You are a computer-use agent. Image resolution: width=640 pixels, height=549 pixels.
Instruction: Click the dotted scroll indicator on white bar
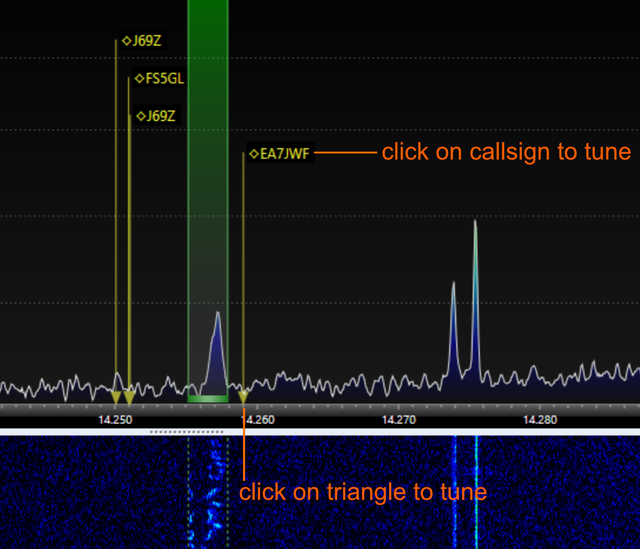click(x=187, y=431)
